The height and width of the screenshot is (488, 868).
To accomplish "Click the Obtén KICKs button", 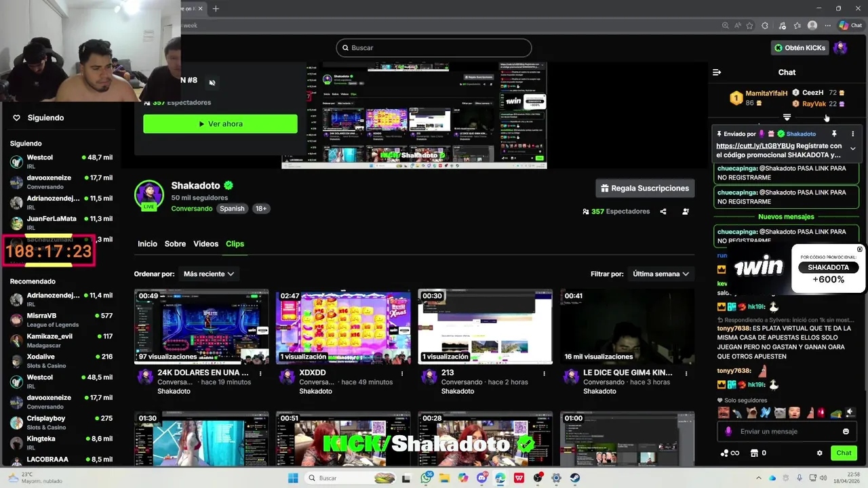I will coord(800,48).
